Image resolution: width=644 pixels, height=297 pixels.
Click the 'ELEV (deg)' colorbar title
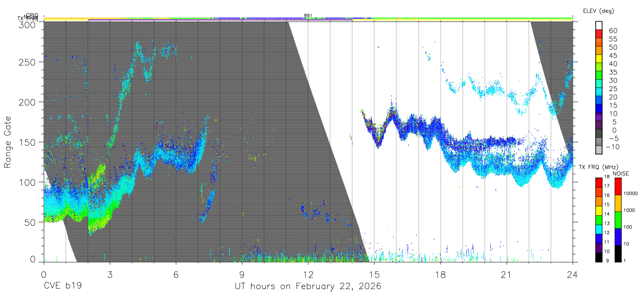[x=598, y=10]
